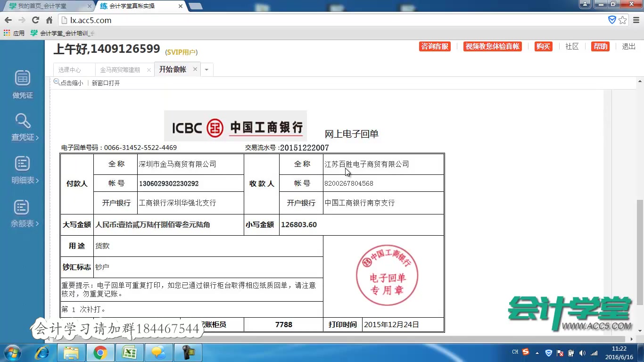Close the 我的首页_会计学堂 browser tab

click(89, 6)
